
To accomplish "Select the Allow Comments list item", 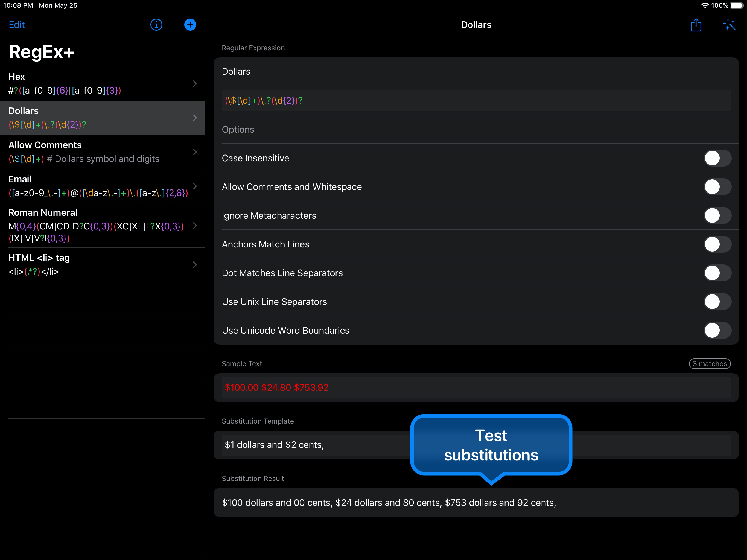I will tap(98, 152).
